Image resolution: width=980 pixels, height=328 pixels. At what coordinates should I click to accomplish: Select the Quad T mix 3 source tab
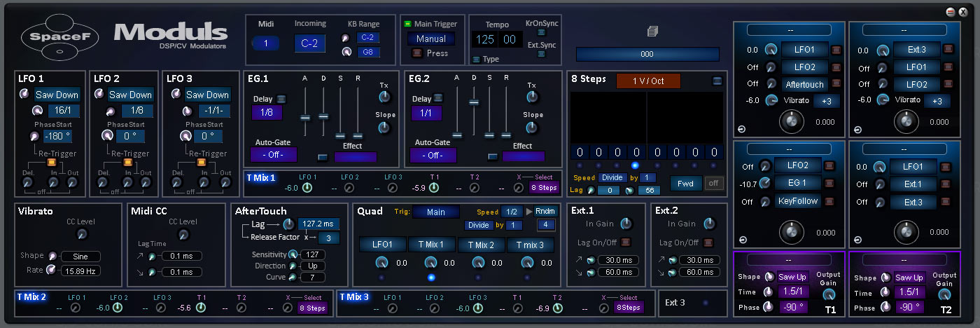(531, 245)
